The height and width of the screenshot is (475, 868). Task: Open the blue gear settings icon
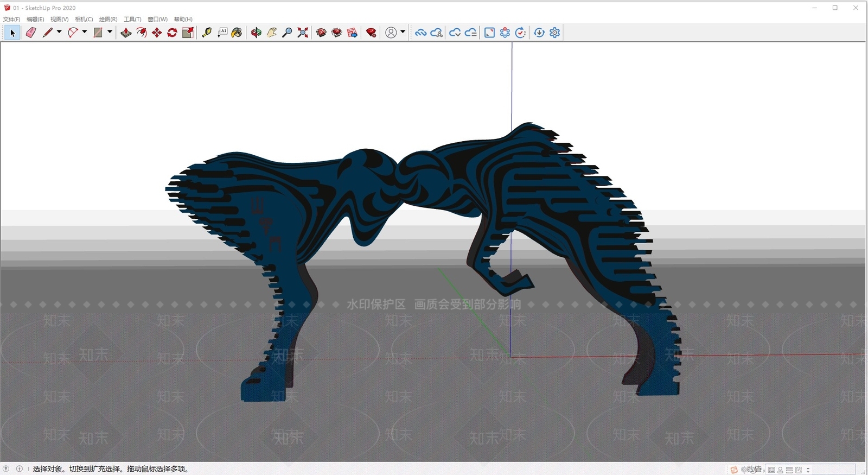tap(554, 33)
